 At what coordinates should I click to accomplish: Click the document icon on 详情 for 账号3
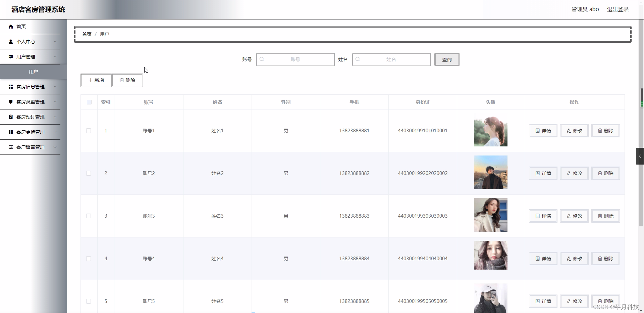(538, 216)
